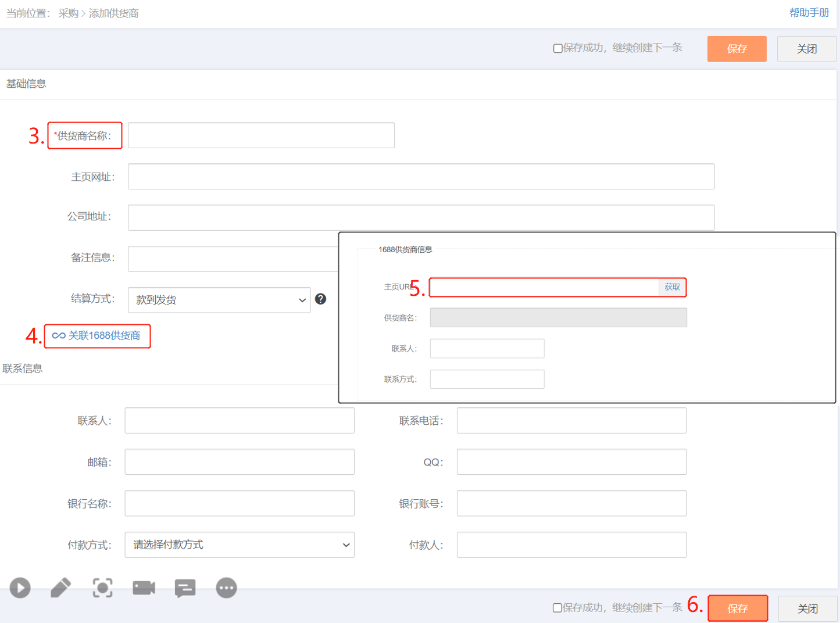Focus the 银行账号 input field
840x623 pixels.
point(571,503)
